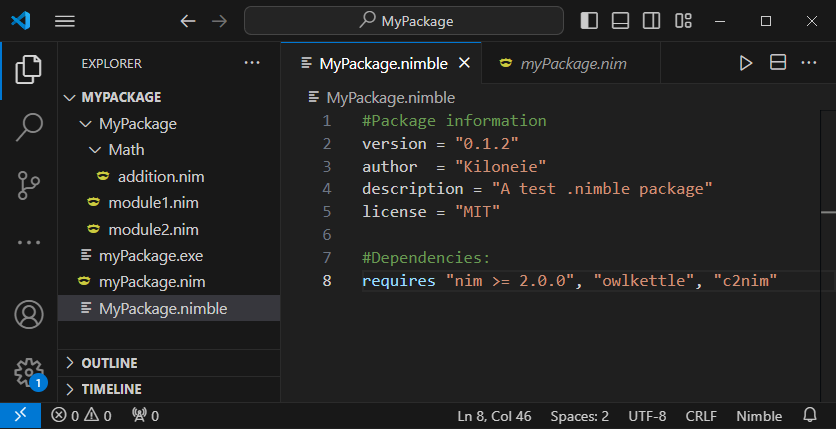
Task: Open the Search view
Action: click(28, 127)
